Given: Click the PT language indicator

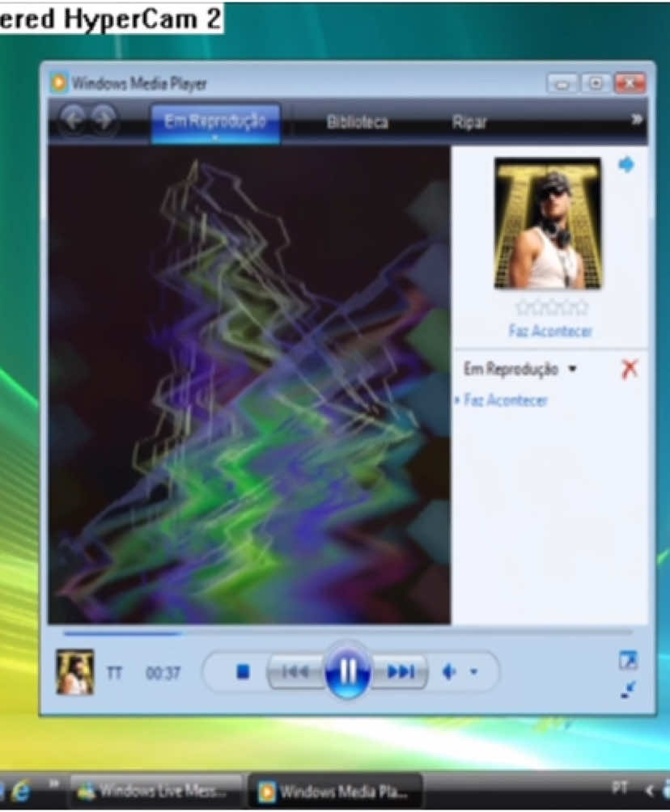Looking at the screenshot, I should (x=620, y=788).
